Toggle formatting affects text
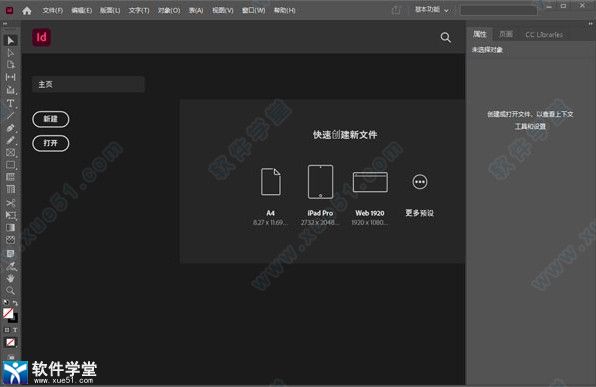This screenshot has width=596, height=387. 15,330
